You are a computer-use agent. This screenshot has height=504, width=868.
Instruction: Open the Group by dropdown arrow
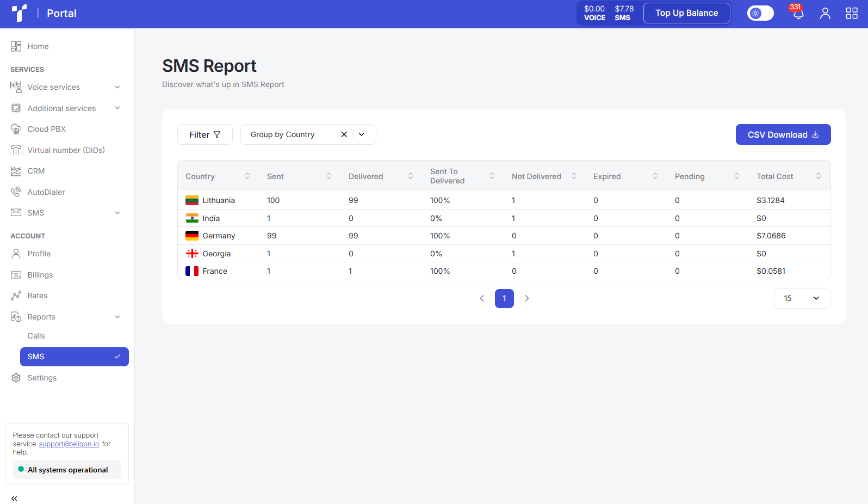click(362, 134)
